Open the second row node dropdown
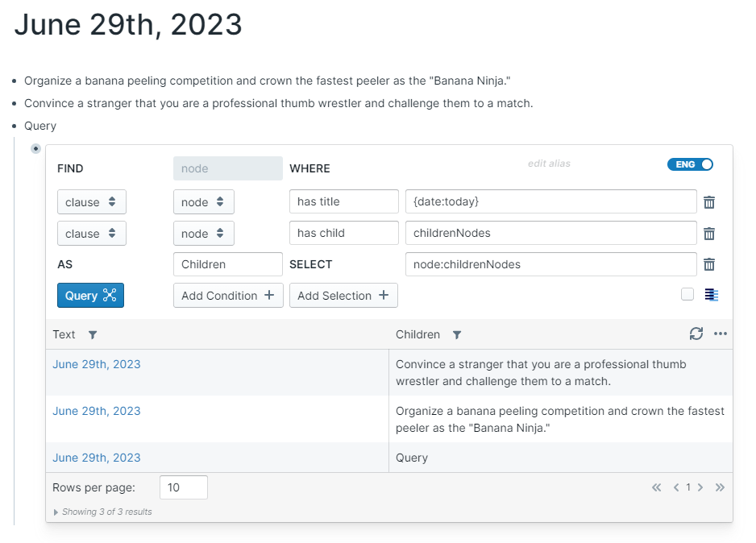Image resolution: width=756 pixels, height=543 pixels. point(203,234)
